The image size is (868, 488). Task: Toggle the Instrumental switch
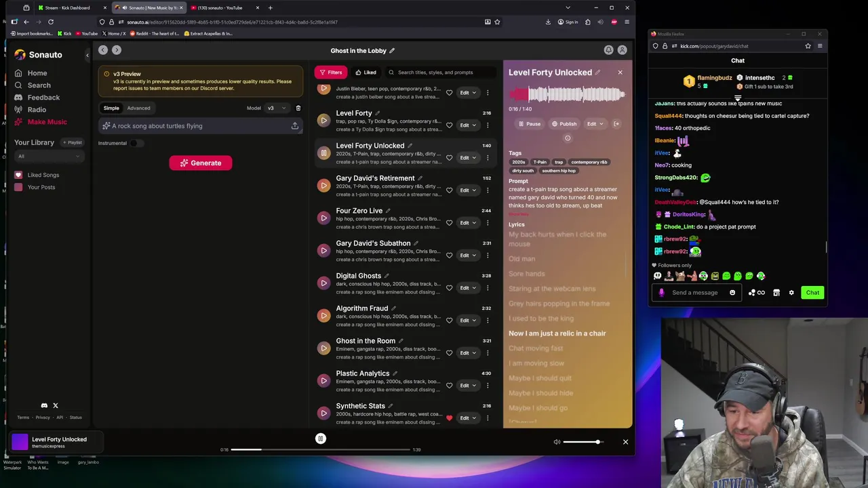137,143
